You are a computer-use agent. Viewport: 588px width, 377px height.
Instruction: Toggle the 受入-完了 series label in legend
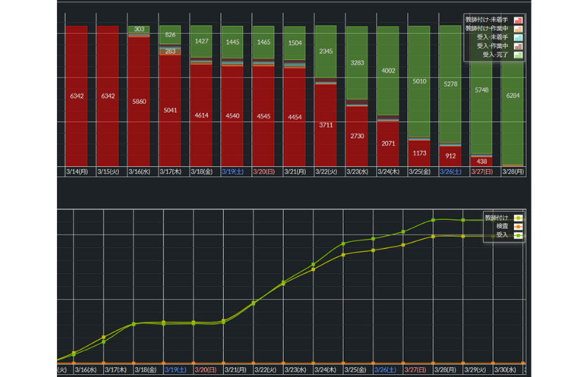click(x=492, y=54)
